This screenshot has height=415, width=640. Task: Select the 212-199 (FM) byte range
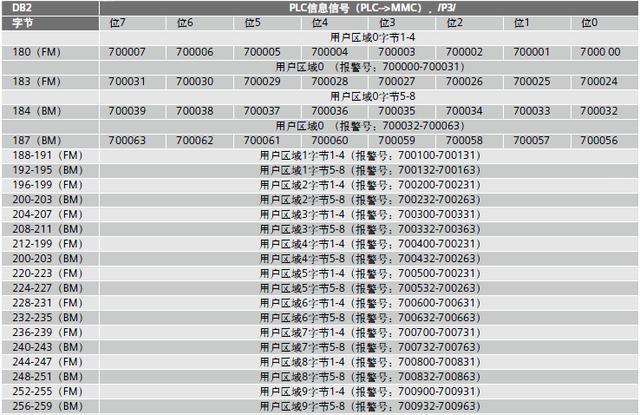point(48,244)
